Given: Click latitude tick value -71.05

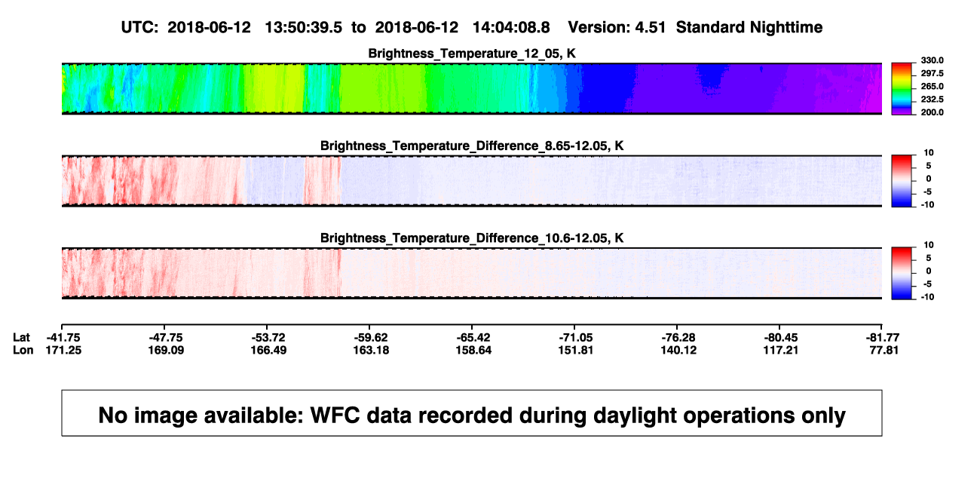Looking at the screenshot, I should point(575,336).
